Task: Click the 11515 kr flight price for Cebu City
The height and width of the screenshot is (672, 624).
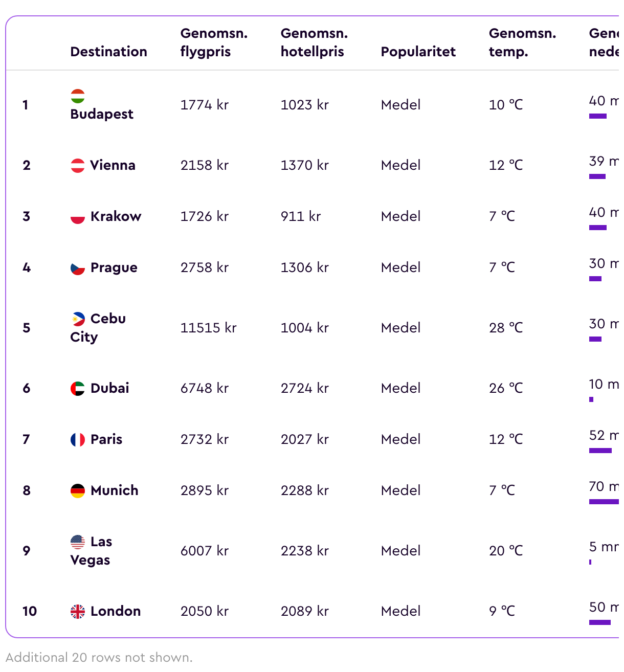Action: [209, 328]
